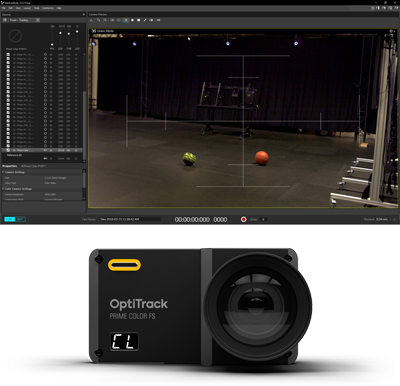
Task: Click the status icon at bottom-right corner
Action: 394,219
